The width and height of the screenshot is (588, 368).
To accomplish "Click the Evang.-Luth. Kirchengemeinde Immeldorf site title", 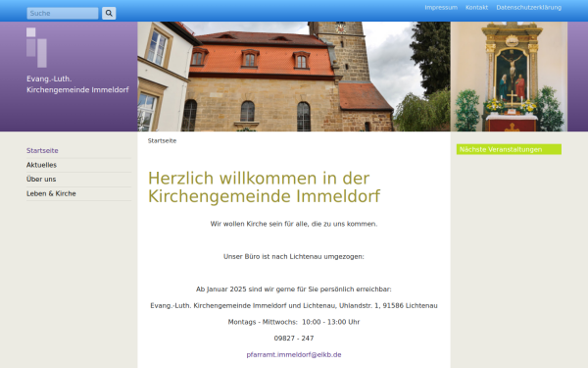I will [77, 84].
